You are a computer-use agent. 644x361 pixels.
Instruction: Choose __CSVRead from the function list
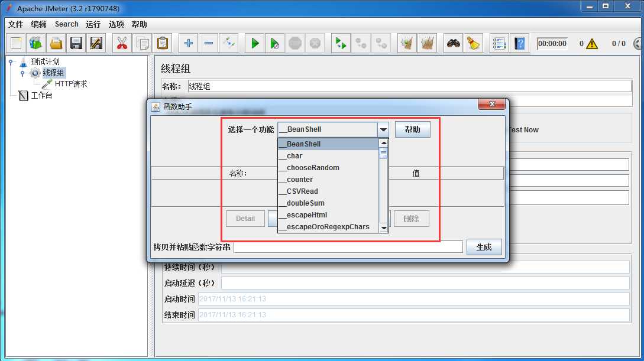(x=328, y=191)
